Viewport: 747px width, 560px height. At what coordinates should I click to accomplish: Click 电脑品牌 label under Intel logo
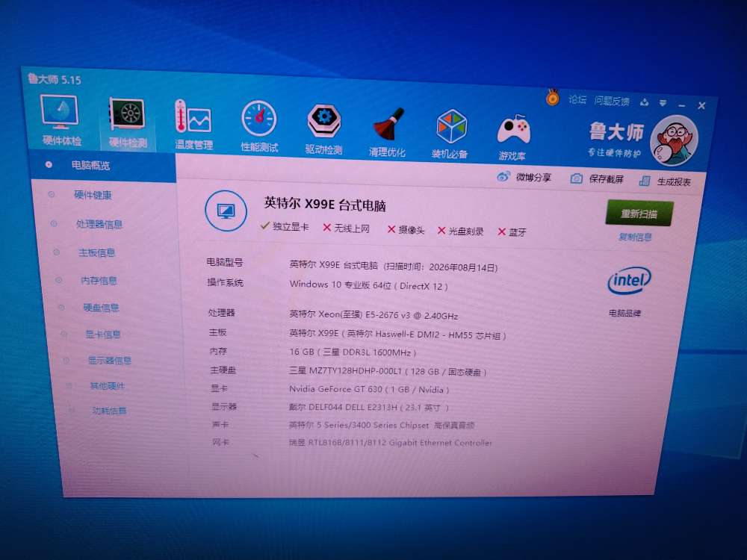624,313
